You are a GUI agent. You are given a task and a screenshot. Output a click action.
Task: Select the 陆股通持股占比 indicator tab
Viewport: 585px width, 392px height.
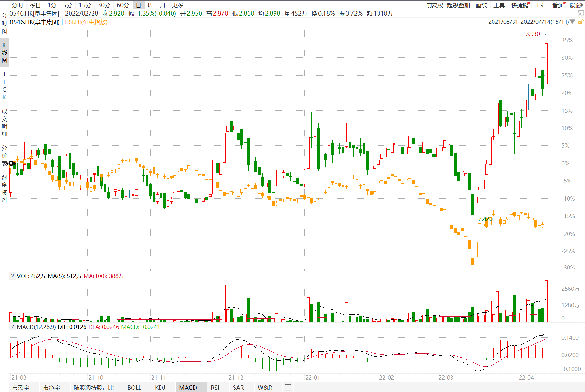94,388
